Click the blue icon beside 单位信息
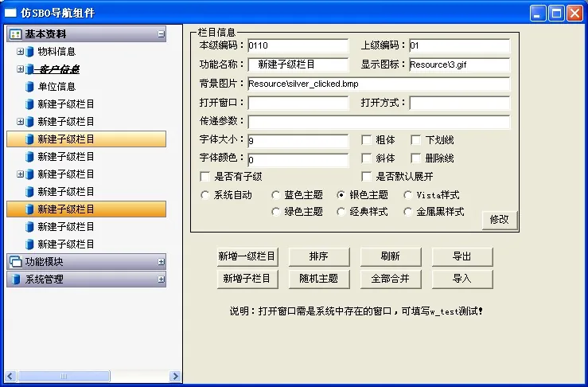The image size is (588, 387). [29, 87]
